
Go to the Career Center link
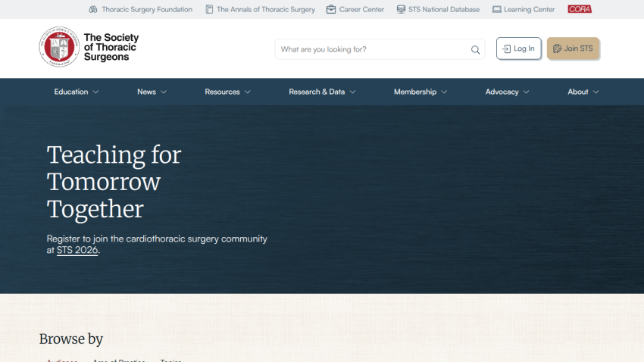[361, 9]
